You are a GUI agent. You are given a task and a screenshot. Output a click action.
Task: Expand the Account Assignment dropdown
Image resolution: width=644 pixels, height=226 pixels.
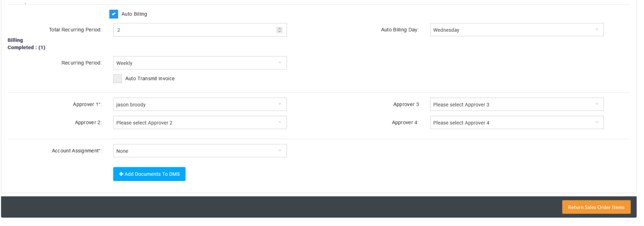200,151
